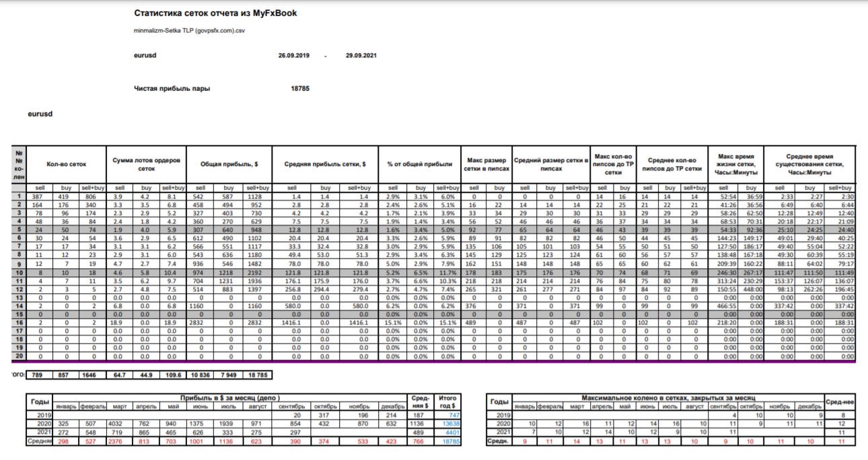
Task: Click the 'eurusd' label beside the date range
Action: click(145, 55)
